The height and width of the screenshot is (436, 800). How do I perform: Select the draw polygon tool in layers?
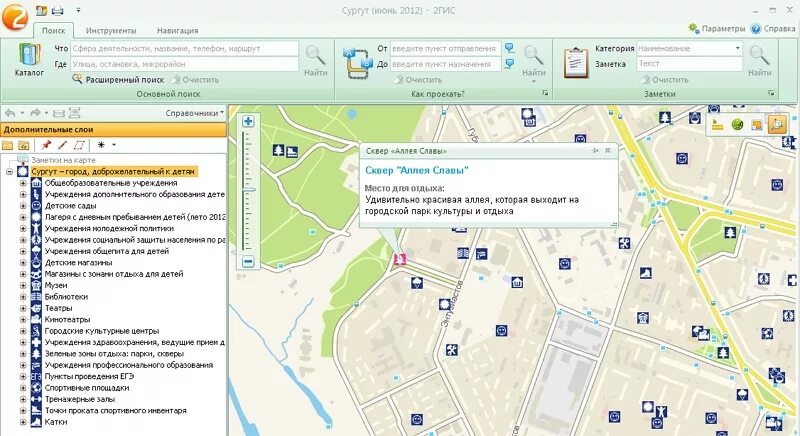click(x=79, y=145)
